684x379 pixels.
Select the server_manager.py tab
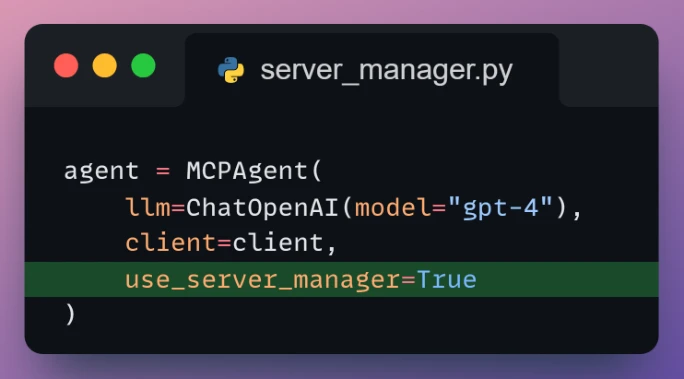(372, 70)
